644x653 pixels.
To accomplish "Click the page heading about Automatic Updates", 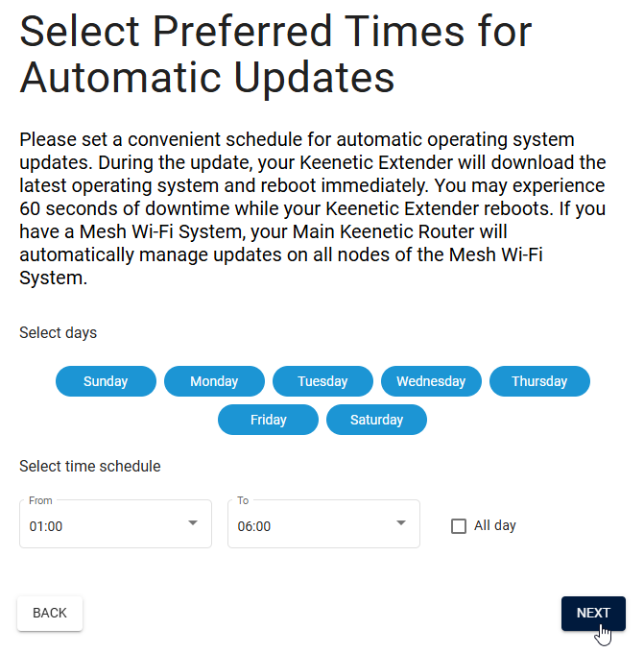I will (x=275, y=55).
